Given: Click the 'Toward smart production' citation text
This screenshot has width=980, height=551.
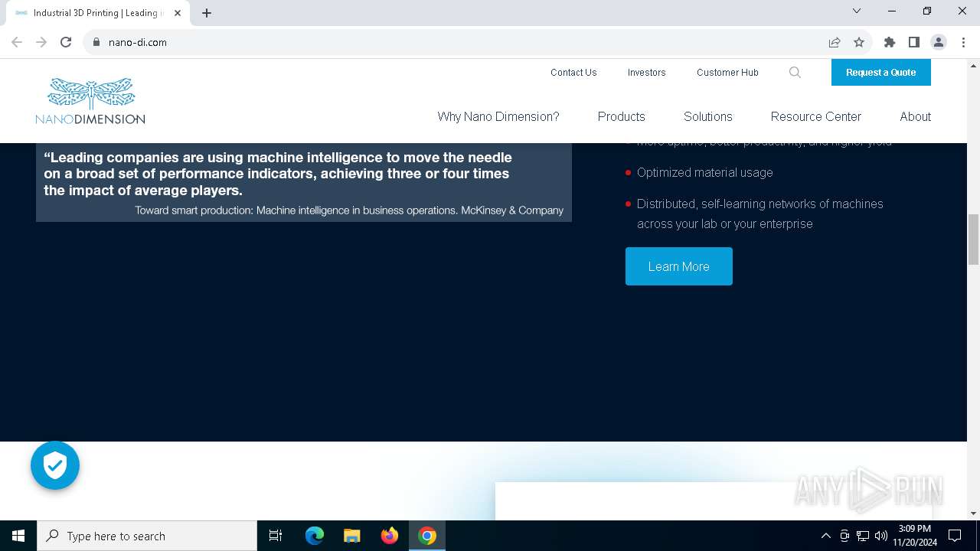Looking at the screenshot, I should pyautogui.click(x=349, y=210).
